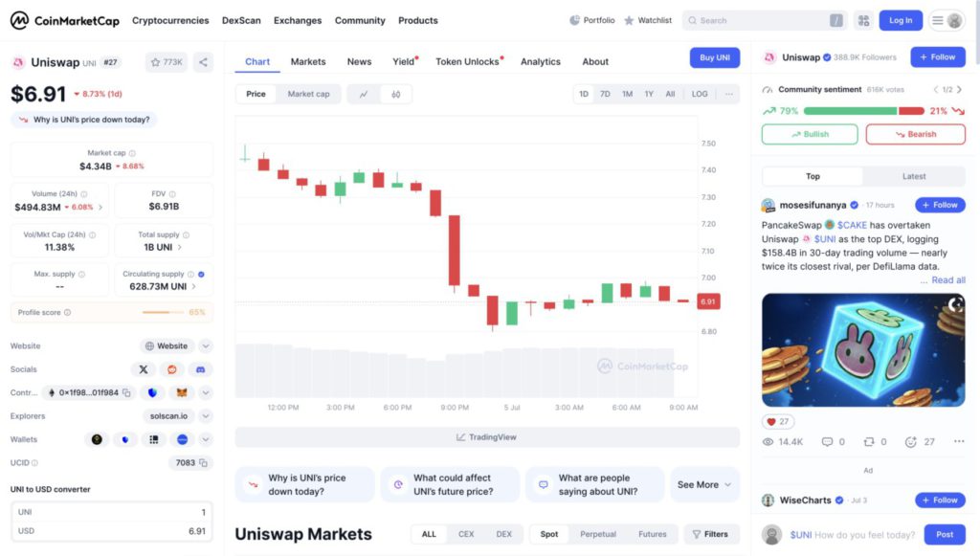Image resolution: width=980 pixels, height=556 pixels.
Task: Click the heart like icon on the post
Action: pos(770,421)
